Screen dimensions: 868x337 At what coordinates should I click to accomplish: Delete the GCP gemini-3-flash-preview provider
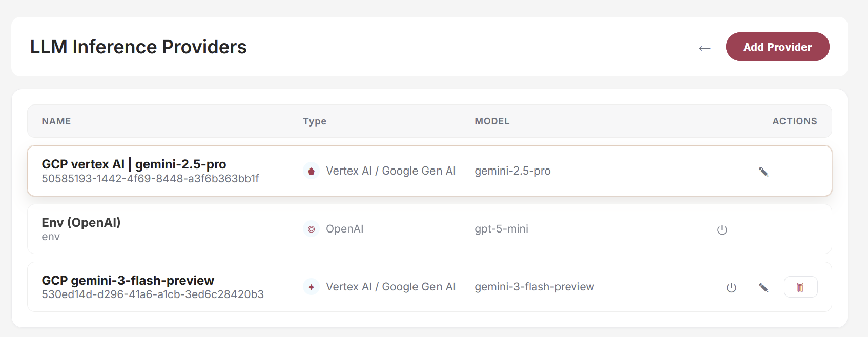(x=800, y=287)
